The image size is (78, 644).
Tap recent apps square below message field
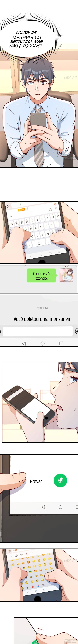point(61,343)
